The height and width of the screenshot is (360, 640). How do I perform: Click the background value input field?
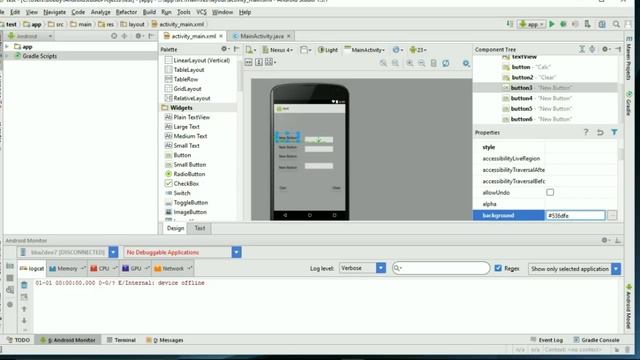click(x=575, y=215)
